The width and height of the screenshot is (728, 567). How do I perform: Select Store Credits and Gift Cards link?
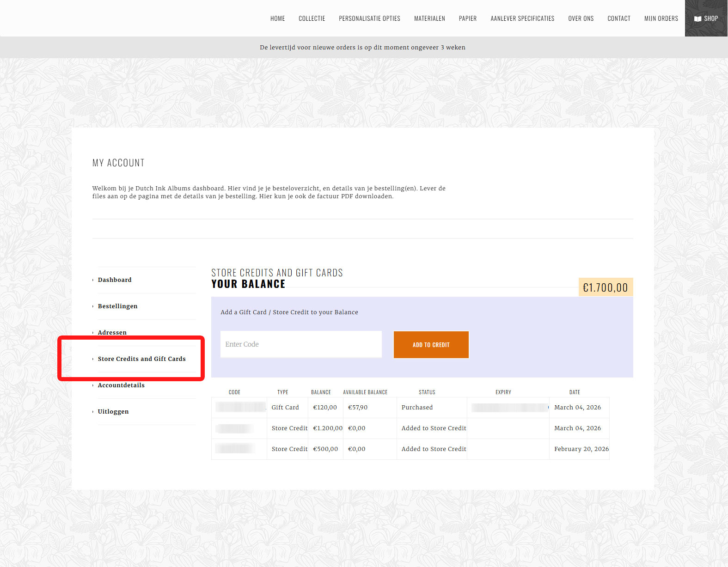tap(141, 359)
